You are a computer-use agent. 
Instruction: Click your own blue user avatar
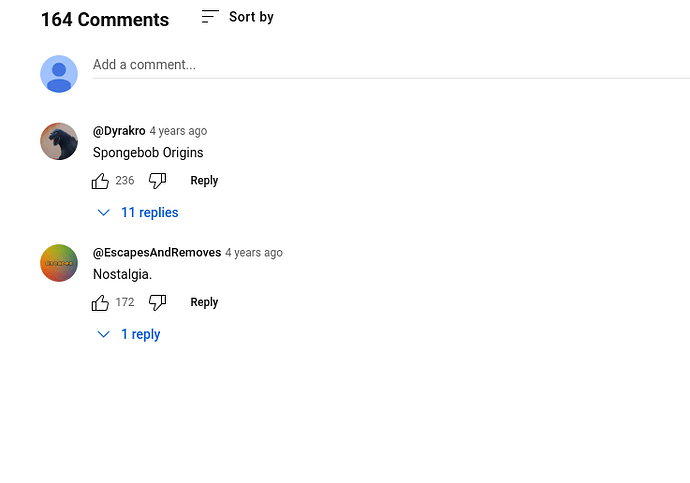click(x=59, y=74)
